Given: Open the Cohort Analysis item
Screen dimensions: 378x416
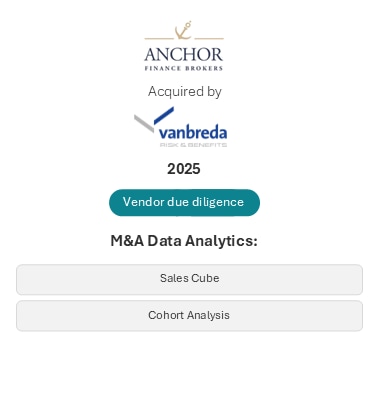Looking at the screenshot, I should point(189,316).
